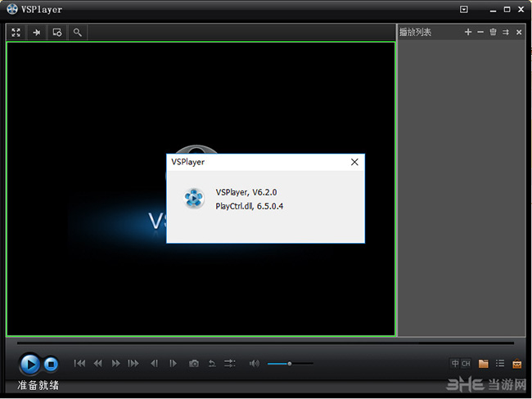Enter full screen mode via toolbar icon
532x399 pixels.
pos(16,32)
